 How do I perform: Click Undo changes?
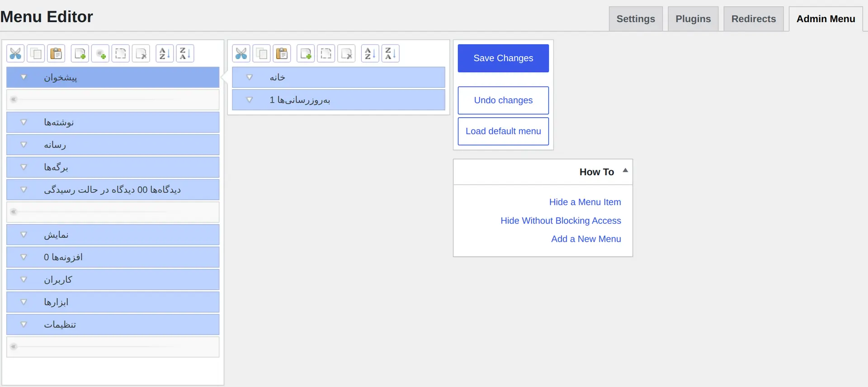click(503, 100)
